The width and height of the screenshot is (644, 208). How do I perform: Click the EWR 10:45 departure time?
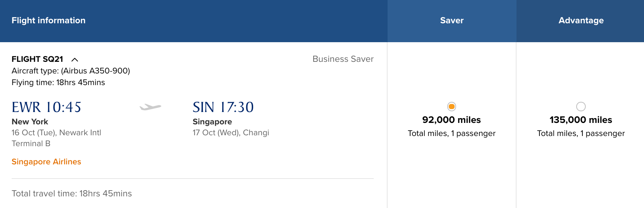pyautogui.click(x=46, y=107)
